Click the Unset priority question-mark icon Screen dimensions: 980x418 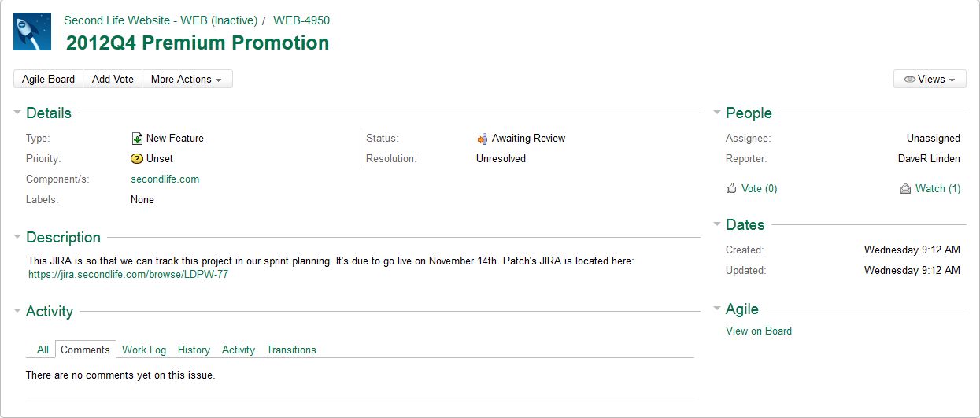pos(137,159)
